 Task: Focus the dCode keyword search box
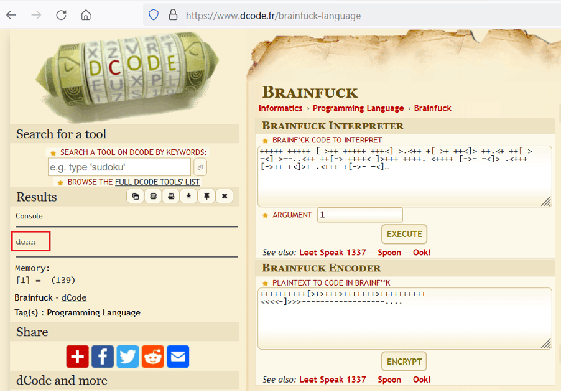click(119, 167)
